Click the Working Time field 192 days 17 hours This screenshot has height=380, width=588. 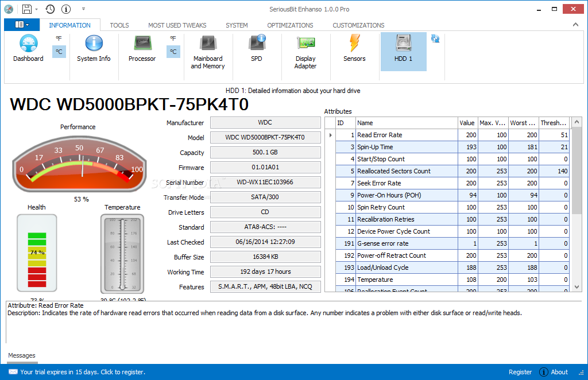[265, 272]
